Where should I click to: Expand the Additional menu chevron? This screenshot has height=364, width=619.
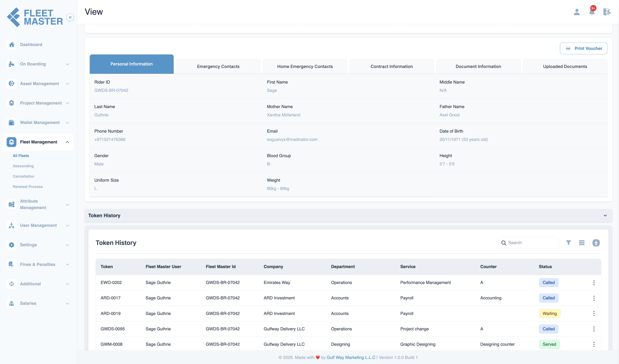67,284
